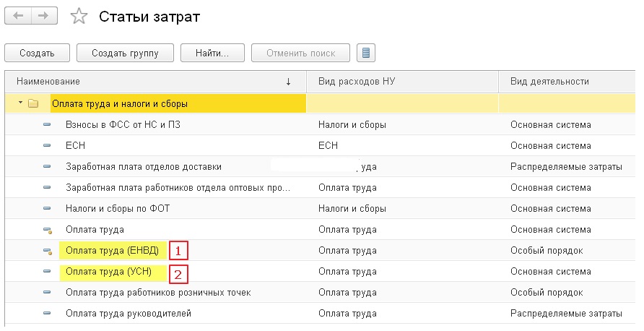This screenshot has width=644, height=331.
Task: Select folder icon of Оплата труда и налоги и сборы
Action: tap(33, 103)
